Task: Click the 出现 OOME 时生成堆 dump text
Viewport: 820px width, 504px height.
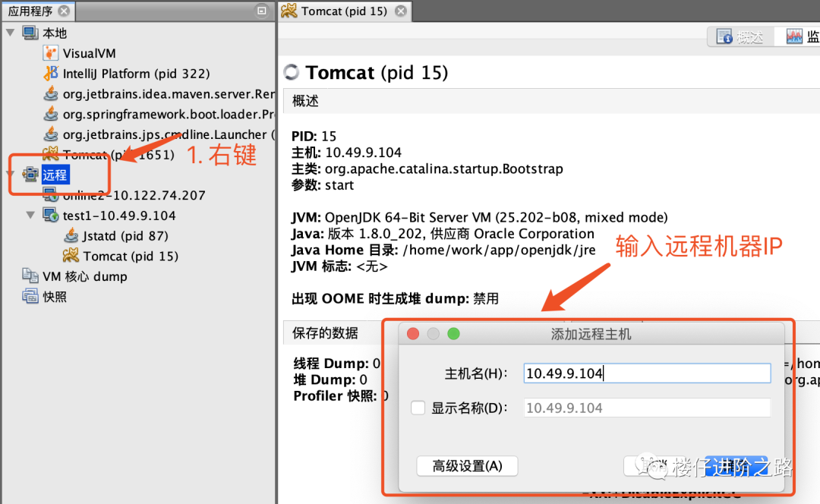Action: pyautogui.click(x=395, y=298)
